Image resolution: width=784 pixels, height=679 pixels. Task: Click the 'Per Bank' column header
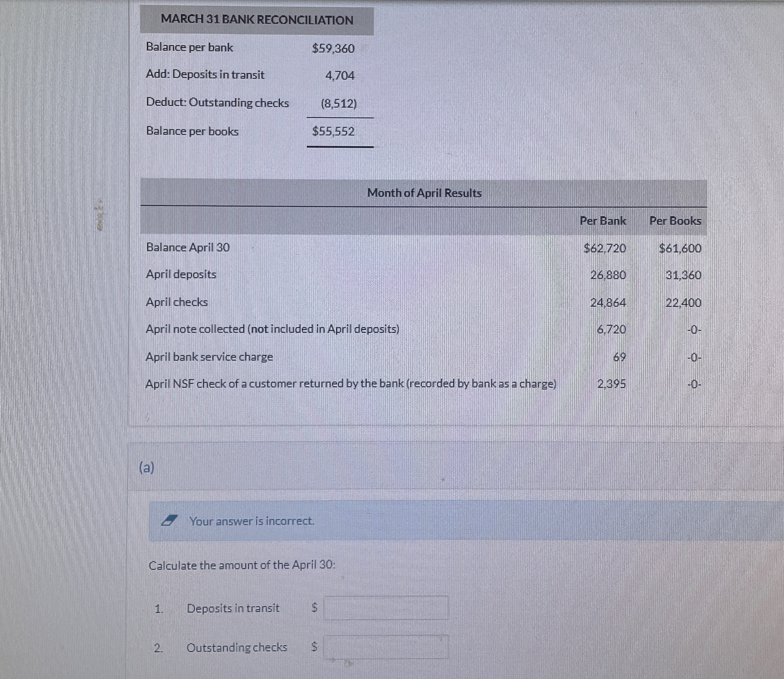[603, 221]
